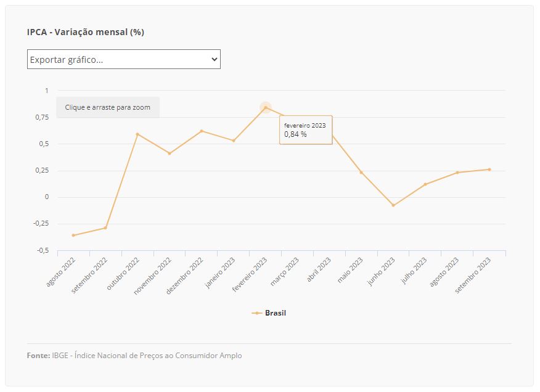Click the "1" y-axis tick label
This screenshot has width=540, height=392.
coord(46,91)
